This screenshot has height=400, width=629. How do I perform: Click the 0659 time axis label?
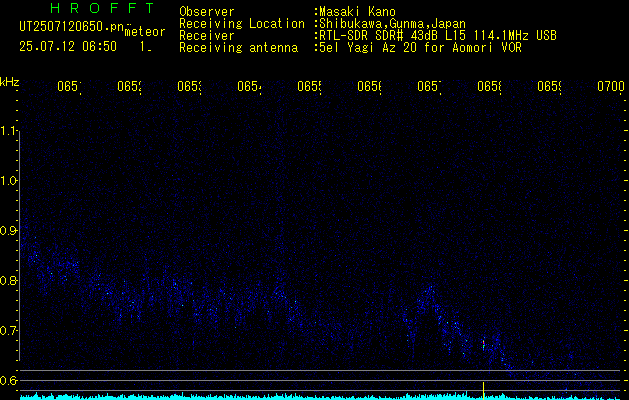(550, 86)
